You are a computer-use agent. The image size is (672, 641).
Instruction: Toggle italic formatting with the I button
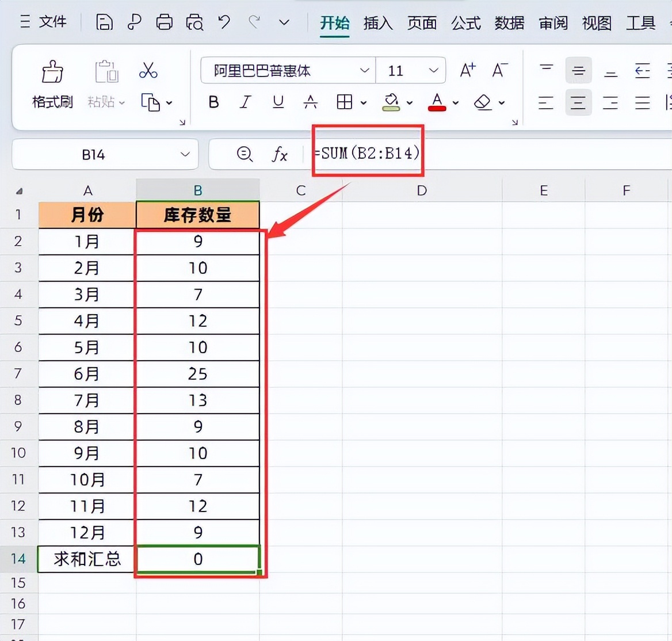[245, 102]
